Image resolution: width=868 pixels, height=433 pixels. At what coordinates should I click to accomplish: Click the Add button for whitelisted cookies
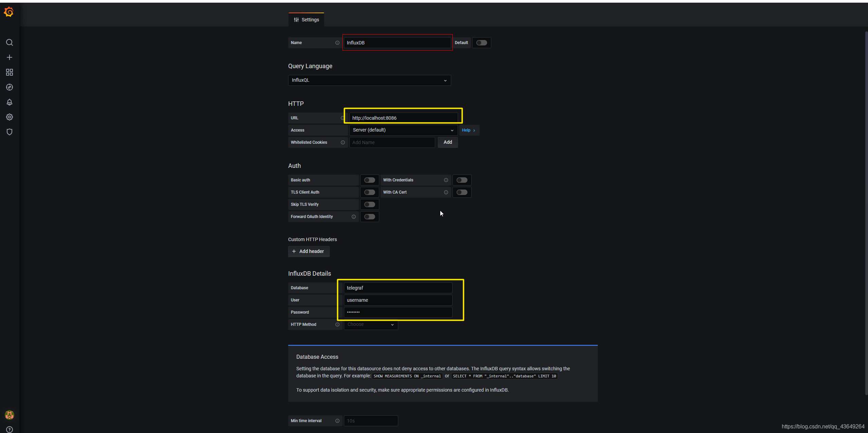[447, 142]
